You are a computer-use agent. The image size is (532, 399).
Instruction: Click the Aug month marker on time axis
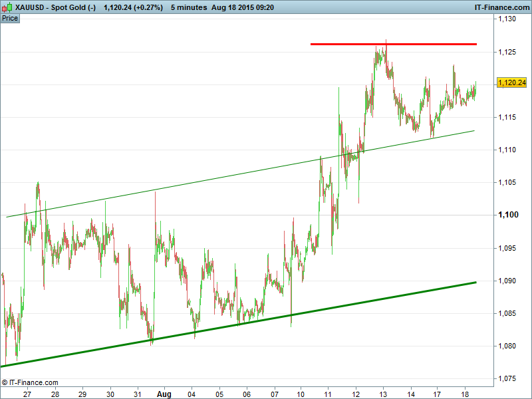coord(164,394)
